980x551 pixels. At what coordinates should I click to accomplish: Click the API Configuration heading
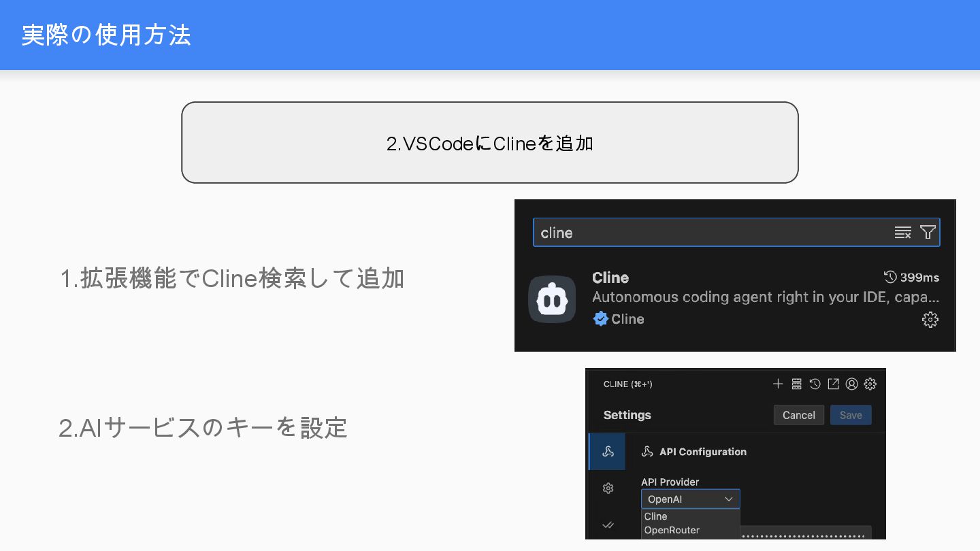point(703,452)
